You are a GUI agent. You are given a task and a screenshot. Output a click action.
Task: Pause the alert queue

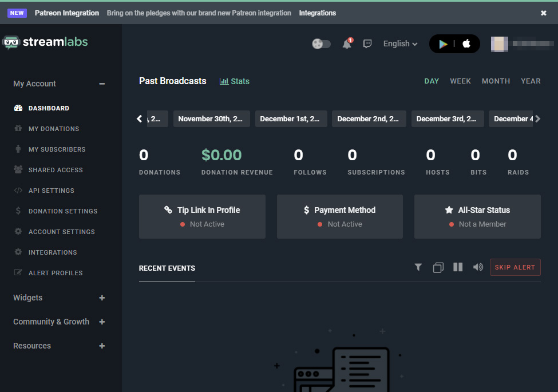(x=458, y=267)
